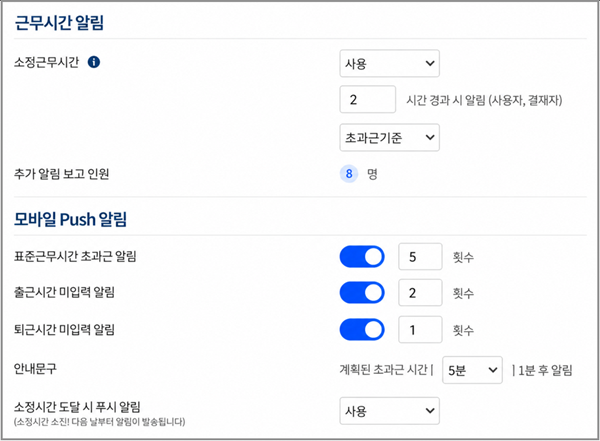The height and width of the screenshot is (441, 600).
Task: Click the info icon beside 소정근무시간
Action: tap(94, 62)
